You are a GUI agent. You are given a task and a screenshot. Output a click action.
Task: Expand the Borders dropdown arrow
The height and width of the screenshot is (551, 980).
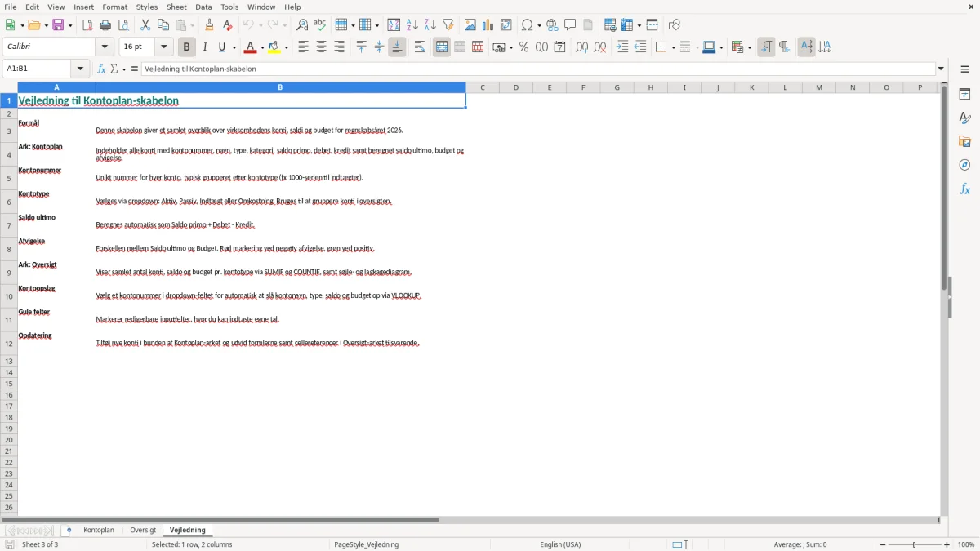click(x=672, y=47)
